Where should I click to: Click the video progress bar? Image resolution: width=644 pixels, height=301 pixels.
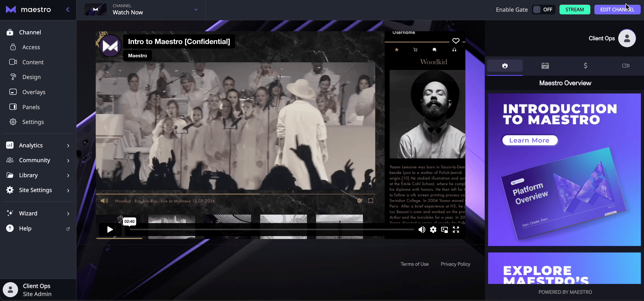click(271, 229)
